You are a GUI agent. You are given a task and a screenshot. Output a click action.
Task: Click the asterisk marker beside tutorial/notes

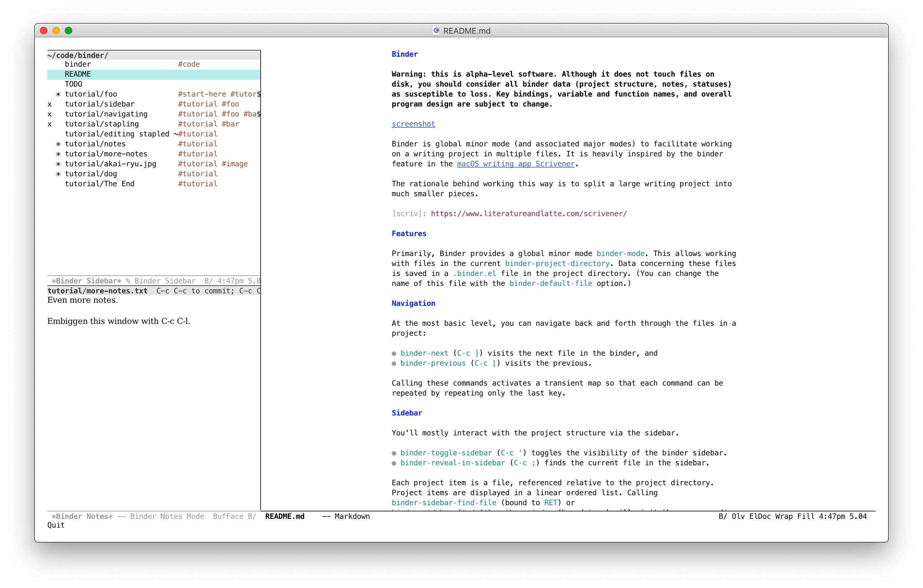[58, 144]
